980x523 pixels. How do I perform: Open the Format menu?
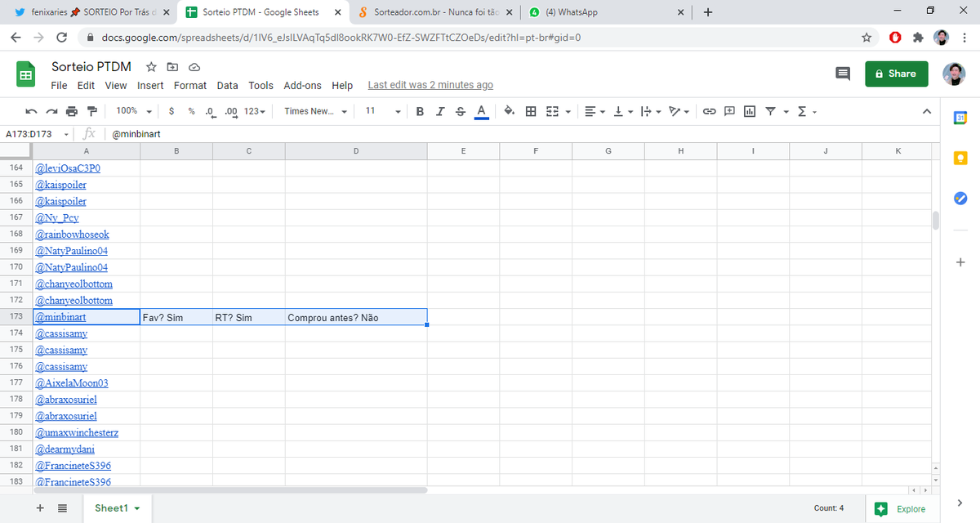point(190,85)
